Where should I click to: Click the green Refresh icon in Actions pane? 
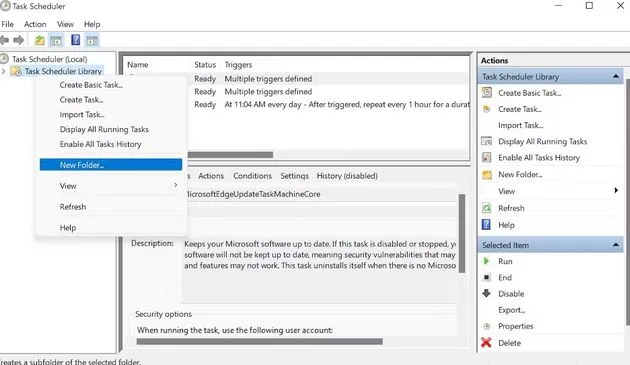pos(487,208)
